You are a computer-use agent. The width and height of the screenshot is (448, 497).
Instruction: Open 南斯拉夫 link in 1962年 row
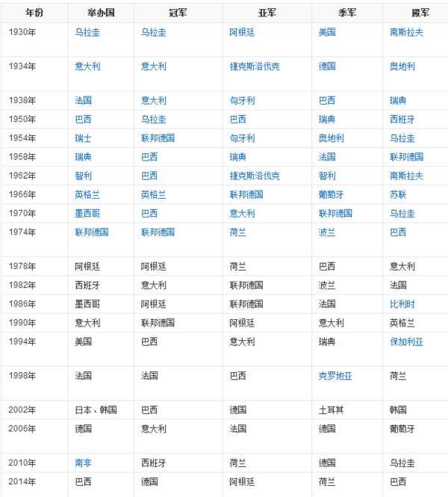[x=406, y=176]
